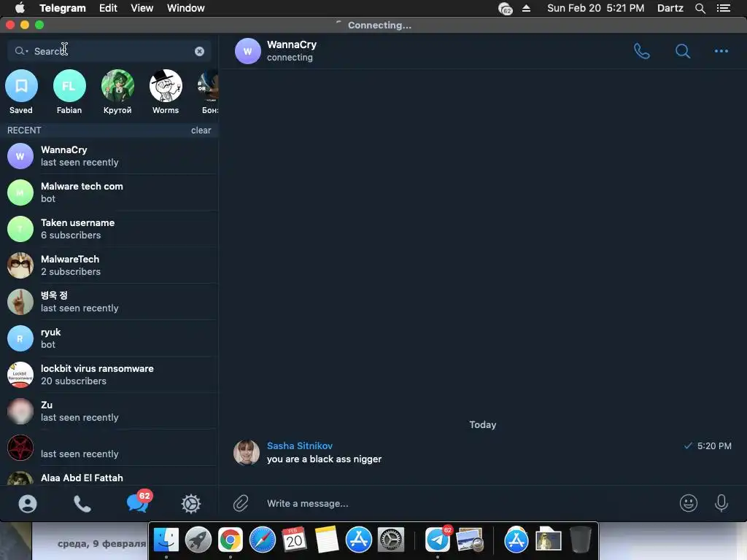Open the Telegram menu in menu bar
The height and width of the screenshot is (560, 747).
(x=63, y=8)
